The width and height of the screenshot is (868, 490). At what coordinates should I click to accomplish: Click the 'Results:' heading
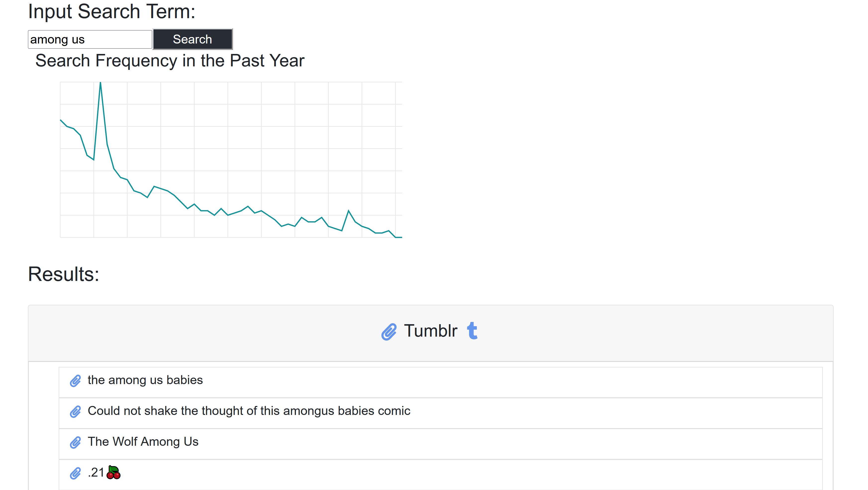(x=63, y=274)
